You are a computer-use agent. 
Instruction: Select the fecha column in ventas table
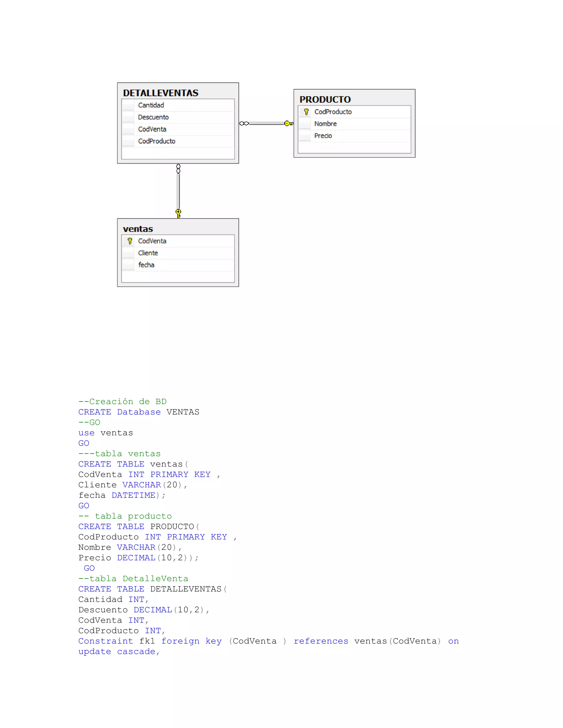(x=146, y=265)
